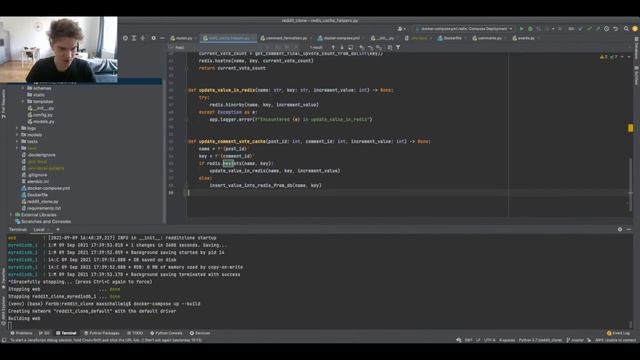The height and width of the screenshot is (360, 640).
Task: Open docker-compose.yml in project tree
Action: click(45, 188)
